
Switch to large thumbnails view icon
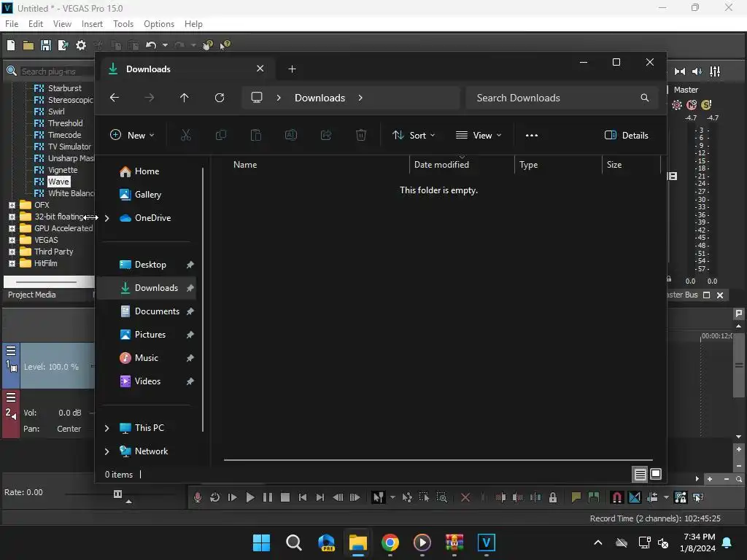pos(656,474)
